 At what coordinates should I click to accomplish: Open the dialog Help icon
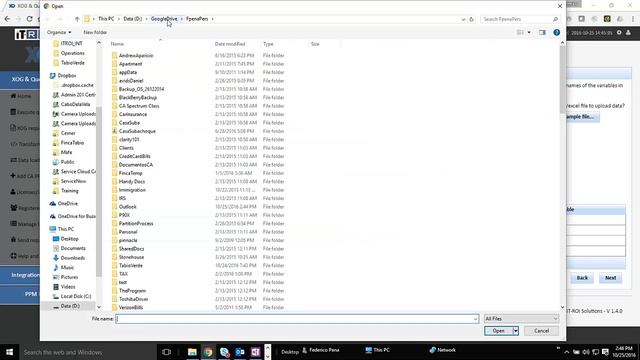point(557,32)
